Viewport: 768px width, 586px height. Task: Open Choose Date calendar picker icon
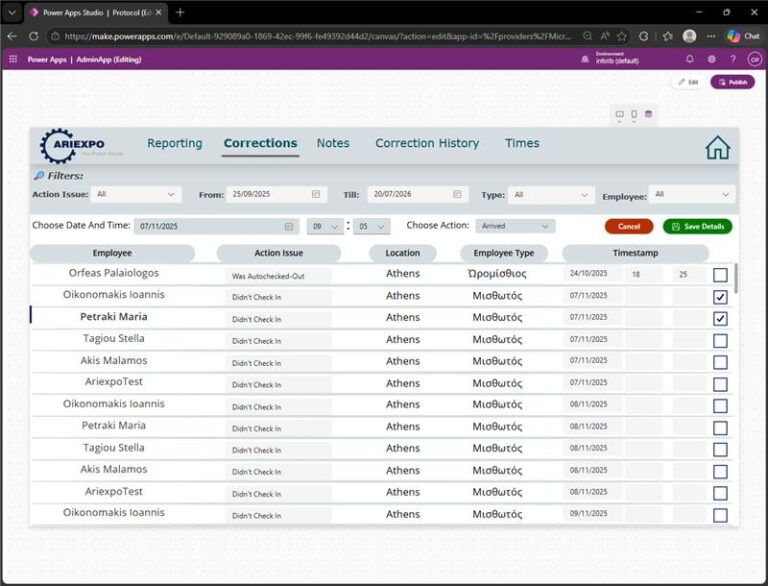click(x=289, y=226)
